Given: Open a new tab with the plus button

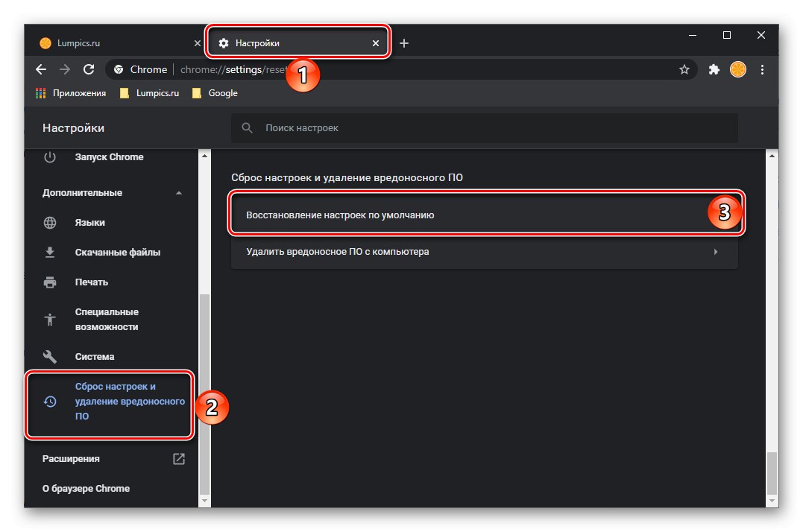Looking at the screenshot, I should tap(404, 43).
